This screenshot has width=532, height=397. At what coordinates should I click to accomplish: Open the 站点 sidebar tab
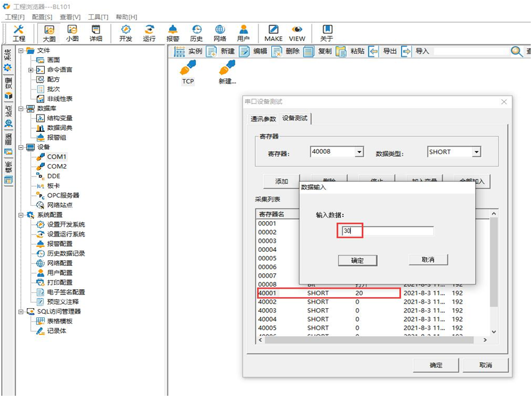pyautogui.click(x=8, y=116)
